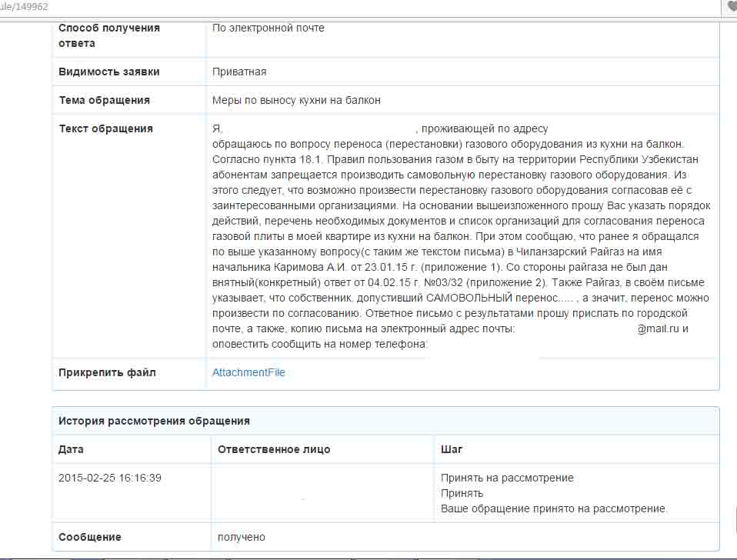This screenshot has height=560, width=737.
Task: Click the 'Ответственное лицо' column header
Action: coord(274,449)
